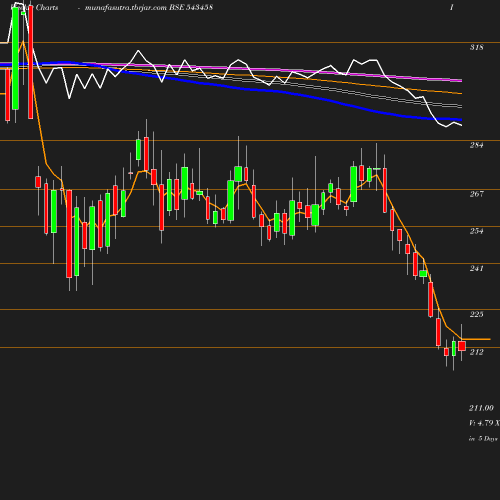Screen dimensions: 500x500
Task: Click the 254 price level label
Action: 476,231
